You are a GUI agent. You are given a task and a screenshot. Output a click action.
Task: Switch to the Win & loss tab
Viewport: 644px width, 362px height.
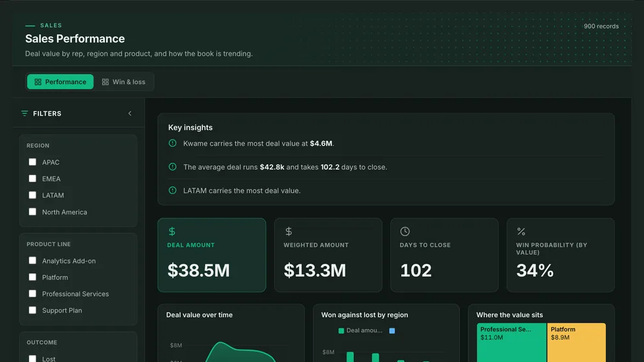(124, 81)
